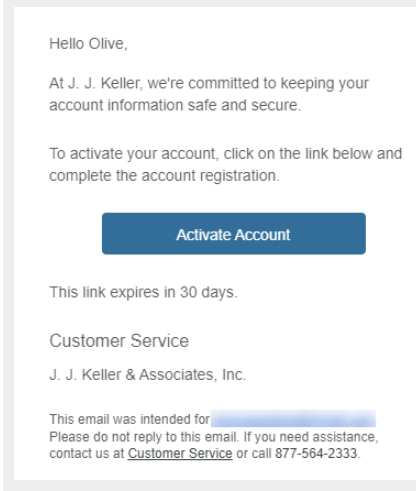Click the "This link expires in 30 days" text
This screenshot has width=416, height=491.
click(143, 292)
